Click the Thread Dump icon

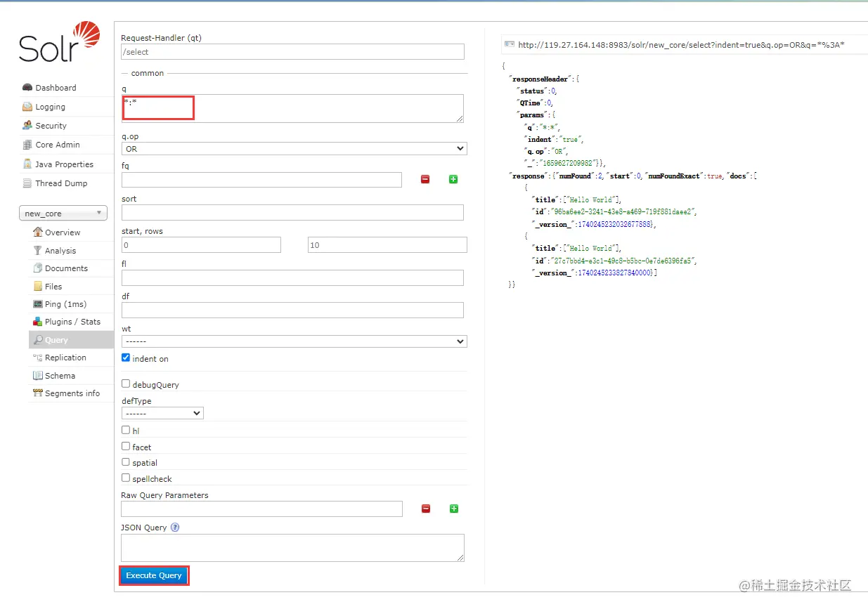point(27,183)
